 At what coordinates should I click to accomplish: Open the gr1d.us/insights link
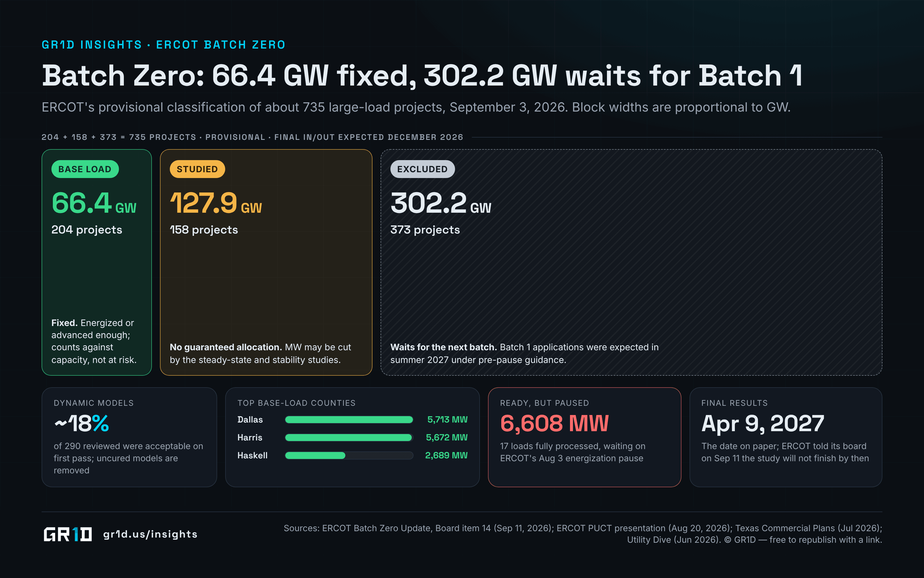150,534
